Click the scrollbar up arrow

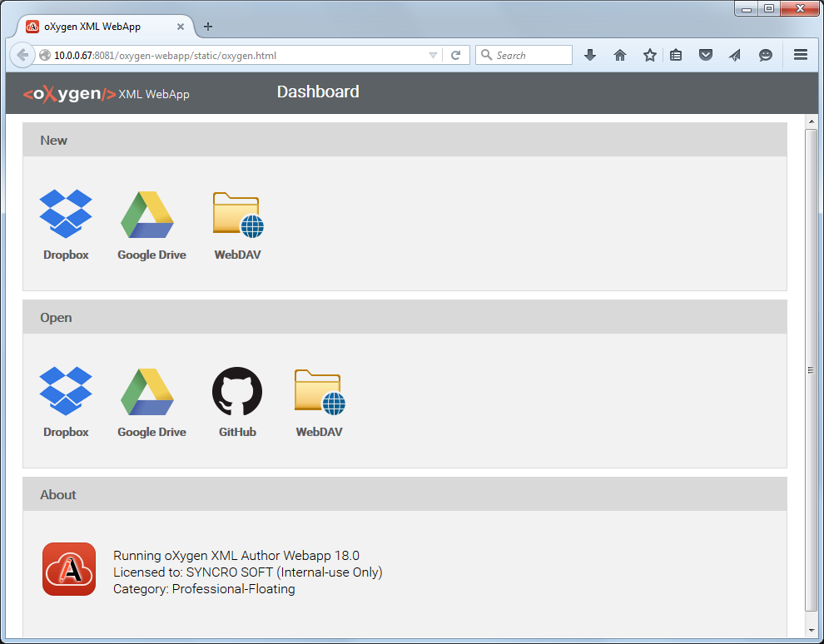(812, 121)
